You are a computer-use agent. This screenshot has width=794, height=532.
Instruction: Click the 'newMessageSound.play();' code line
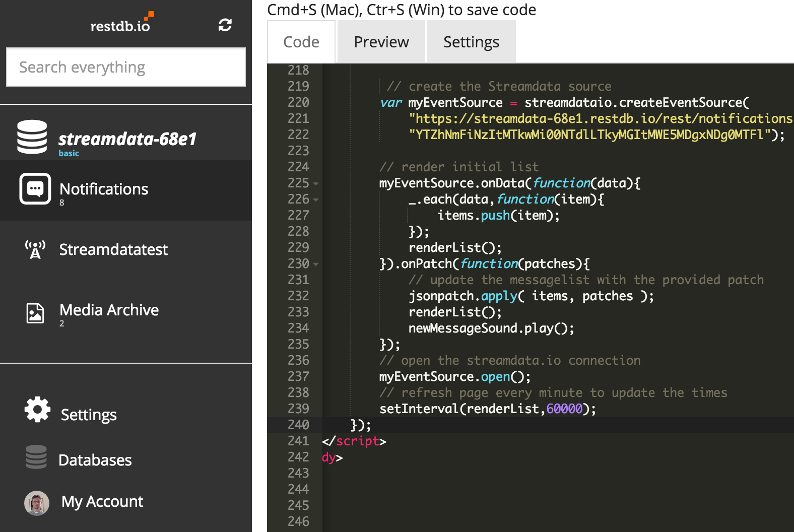pos(491,328)
